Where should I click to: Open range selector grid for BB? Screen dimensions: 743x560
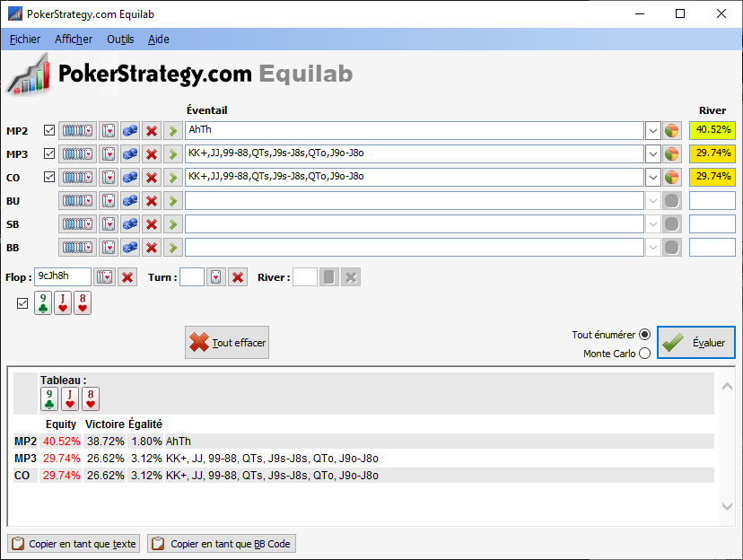pos(78,248)
